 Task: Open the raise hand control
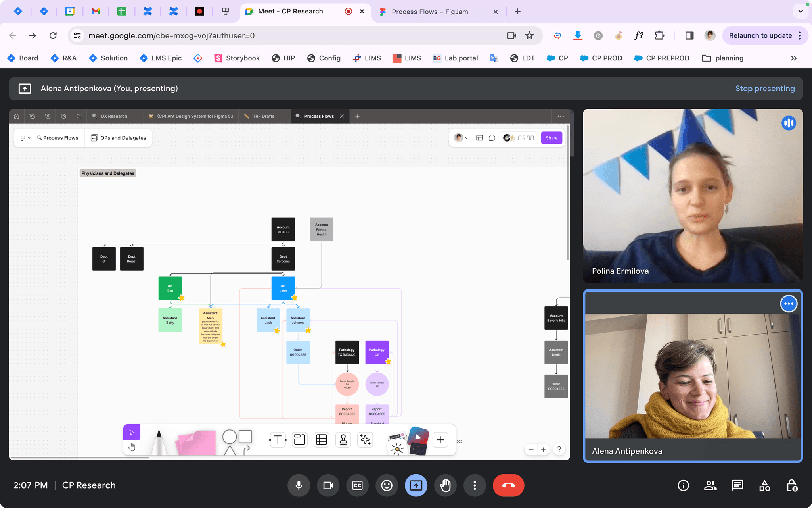[x=445, y=485]
